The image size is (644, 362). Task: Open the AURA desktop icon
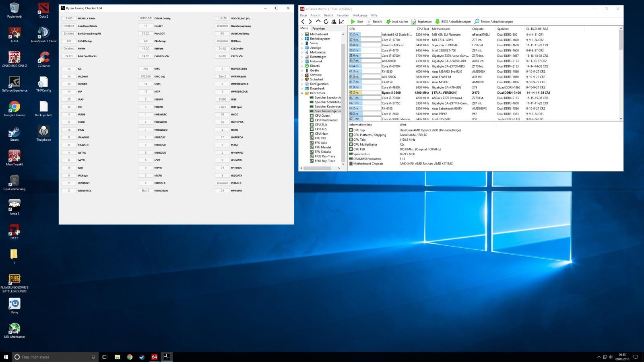pyautogui.click(x=14, y=35)
